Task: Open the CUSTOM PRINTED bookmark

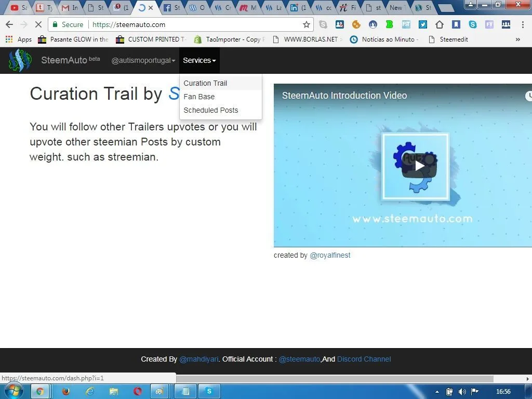Action: (x=151, y=39)
